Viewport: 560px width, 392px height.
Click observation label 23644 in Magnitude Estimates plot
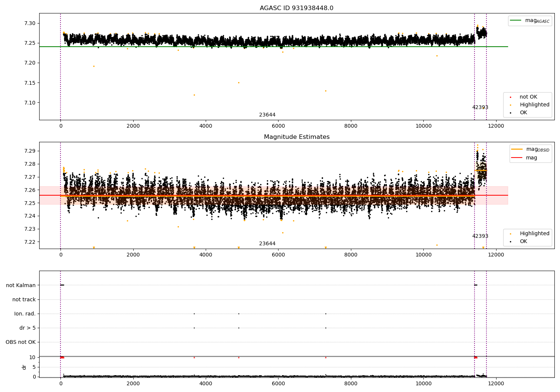click(267, 244)
